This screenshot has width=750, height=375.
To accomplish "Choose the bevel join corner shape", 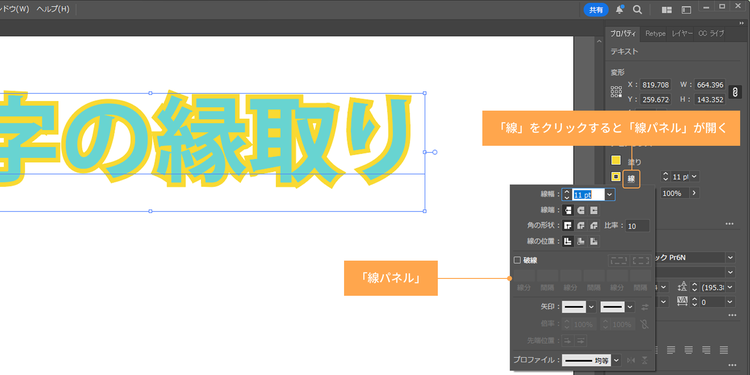I will click(594, 226).
